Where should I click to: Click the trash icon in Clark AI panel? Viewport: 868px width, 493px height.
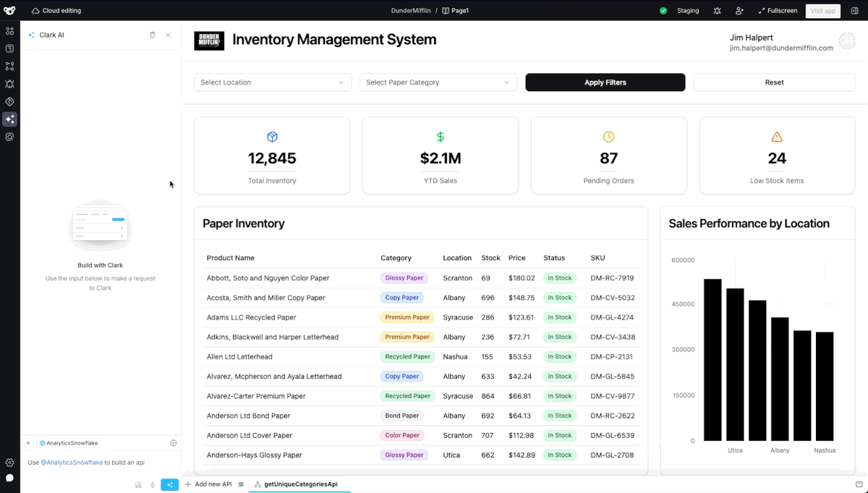point(152,35)
